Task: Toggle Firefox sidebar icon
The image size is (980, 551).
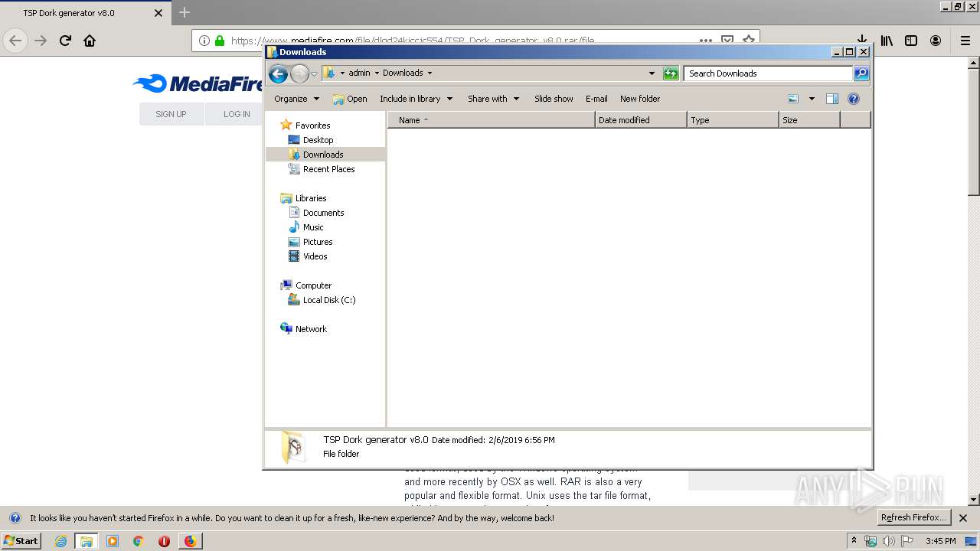Action: 911,41
